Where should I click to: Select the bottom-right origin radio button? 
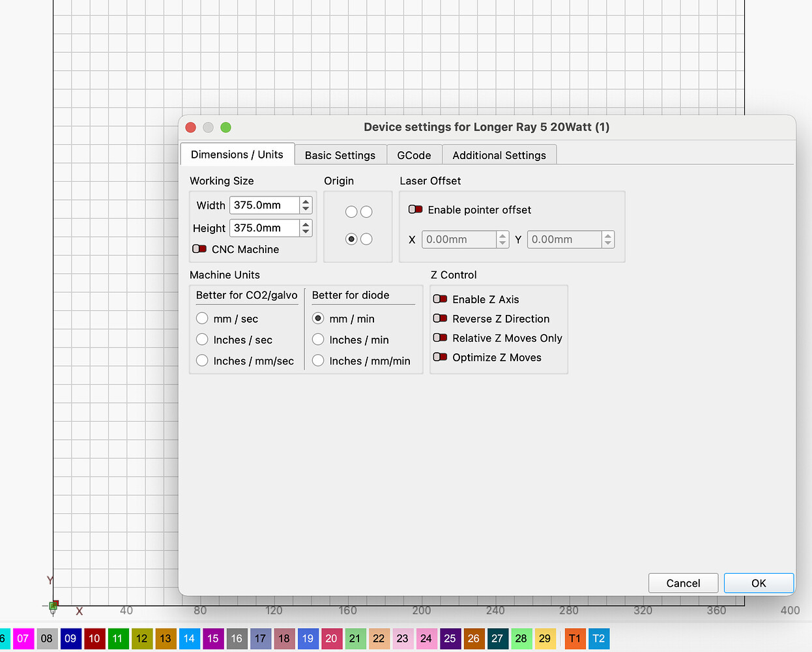pyautogui.click(x=366, y=239)
